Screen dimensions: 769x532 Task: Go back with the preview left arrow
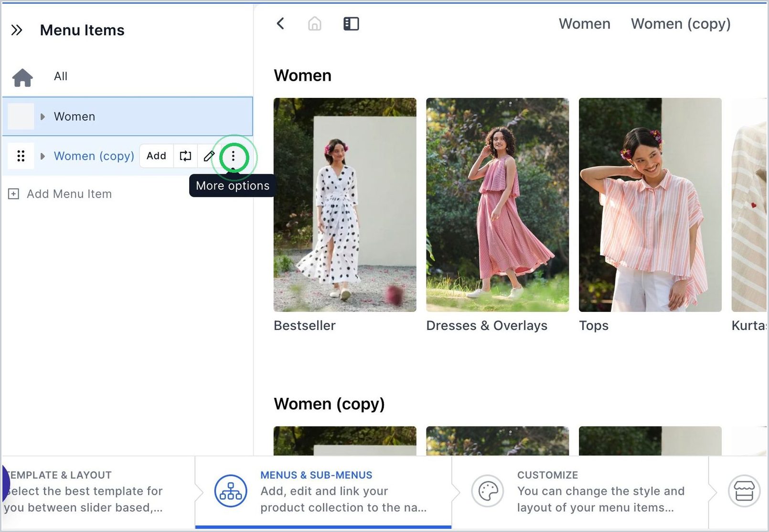coord(280,23)
